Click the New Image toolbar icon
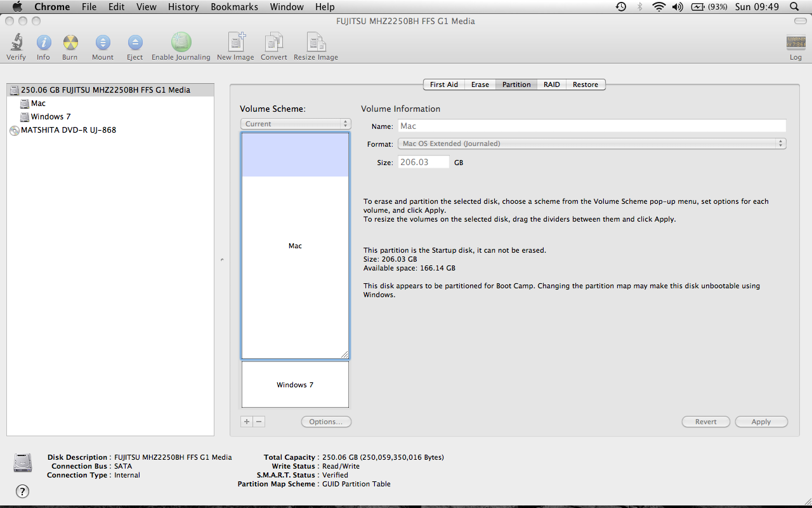 235,43
